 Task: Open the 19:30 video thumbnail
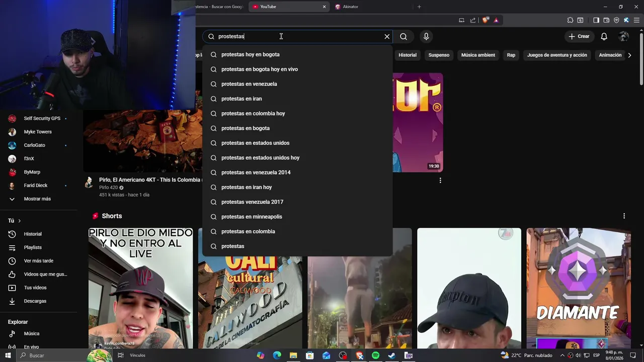[x=418, y=122]
